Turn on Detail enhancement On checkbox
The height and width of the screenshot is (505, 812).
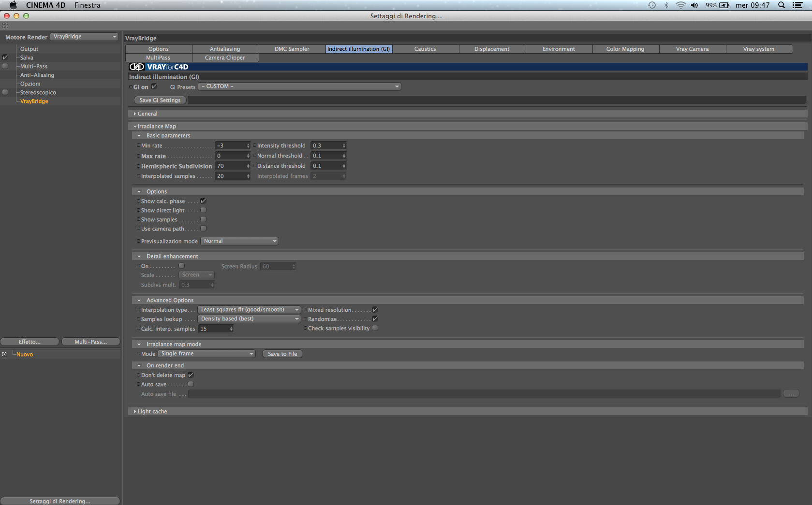tap(182, 266)
